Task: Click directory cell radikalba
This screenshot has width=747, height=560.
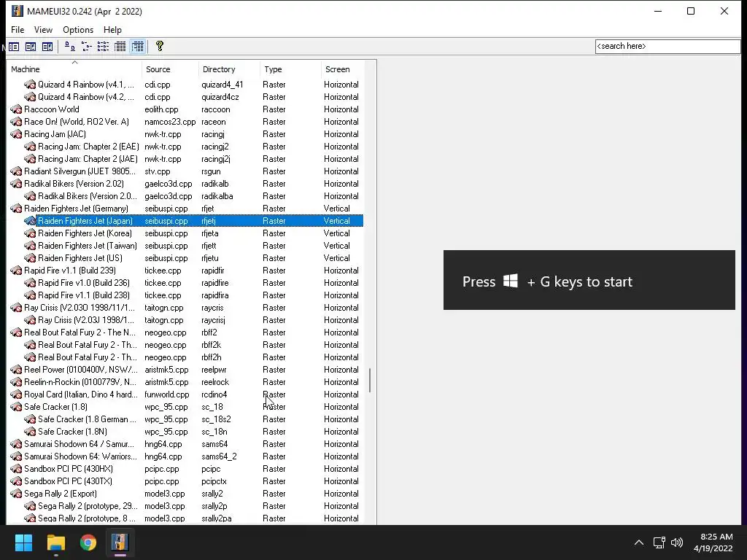Action: [x=217, y=196]
